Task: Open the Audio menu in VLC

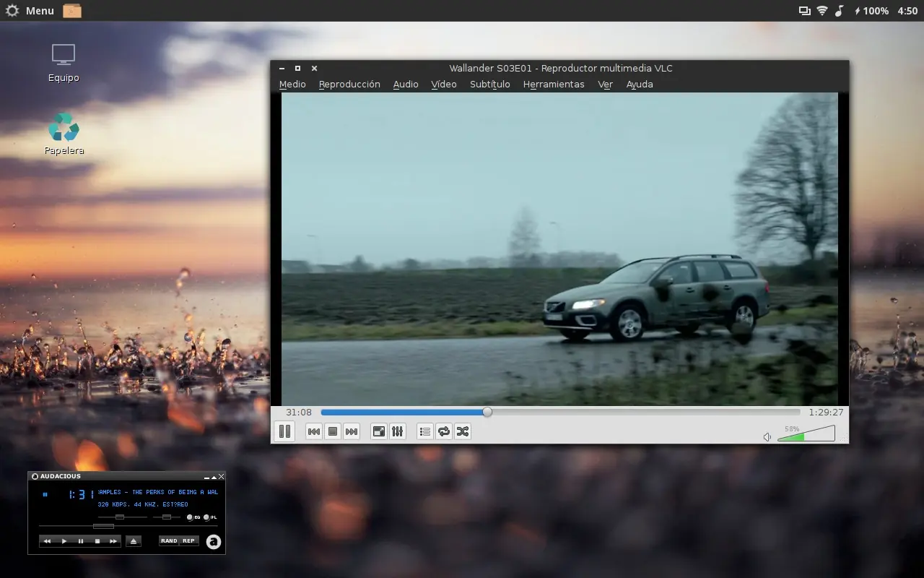Action: pos(406,85)
